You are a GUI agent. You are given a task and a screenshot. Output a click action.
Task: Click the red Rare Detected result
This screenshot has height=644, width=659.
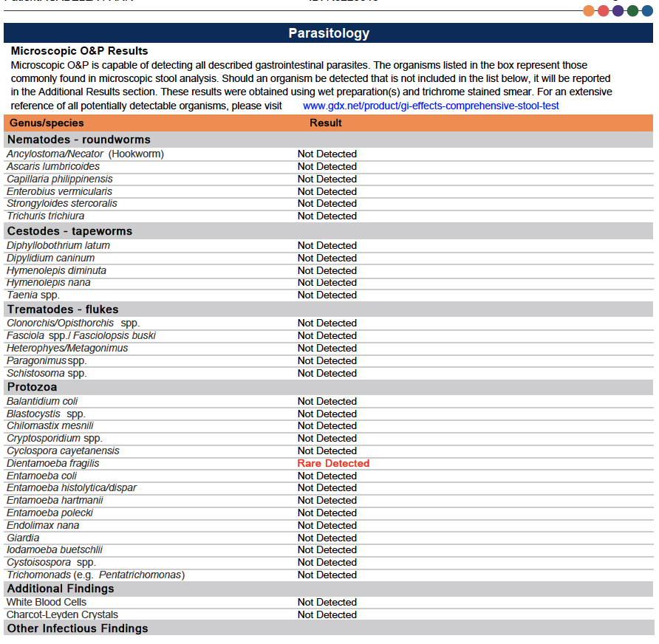coord(333,464)
